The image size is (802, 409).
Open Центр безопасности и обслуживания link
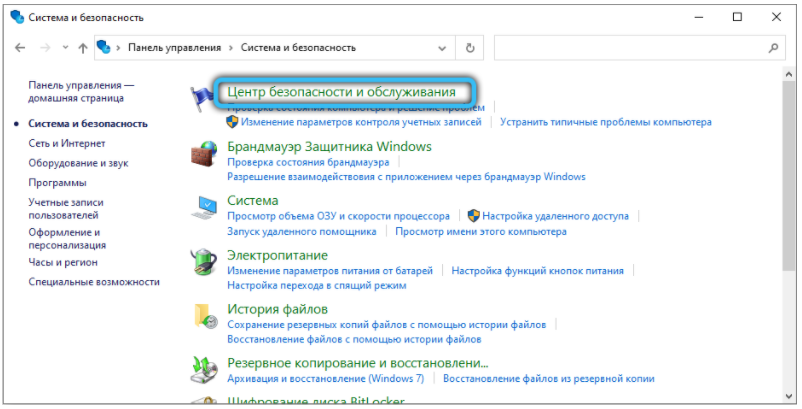(x=348, y=92)
